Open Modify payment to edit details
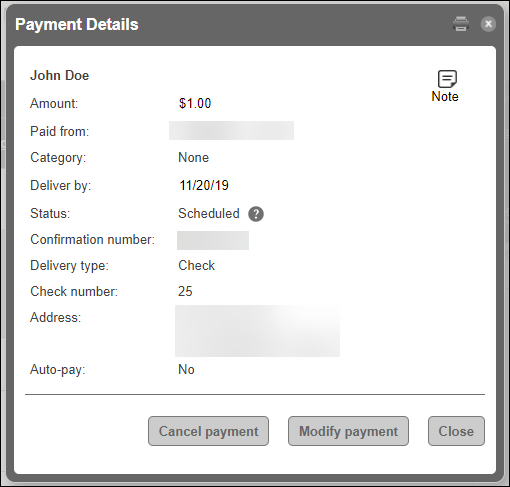The width and height of the screenshot is (510, 487). 348,431
